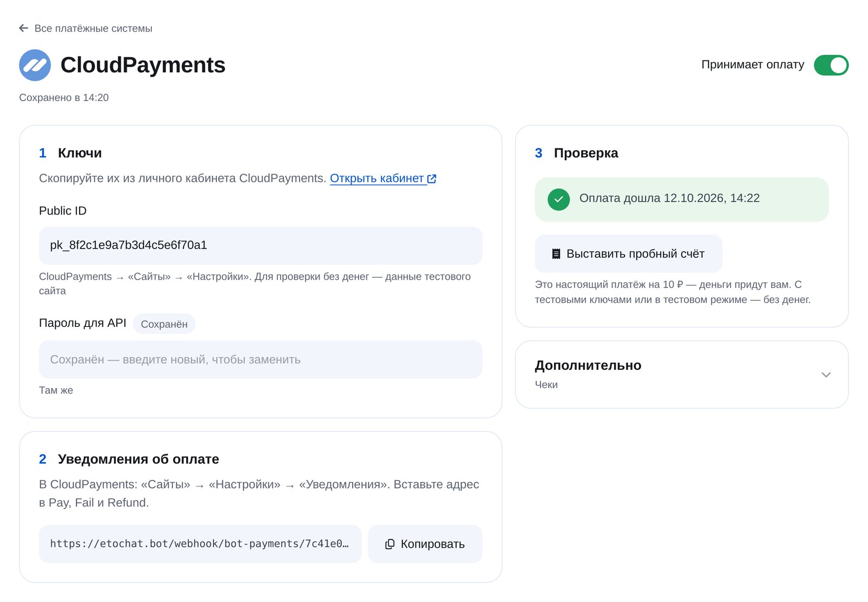
Task: Click the Проверка section heading
Action: point(586,153)
